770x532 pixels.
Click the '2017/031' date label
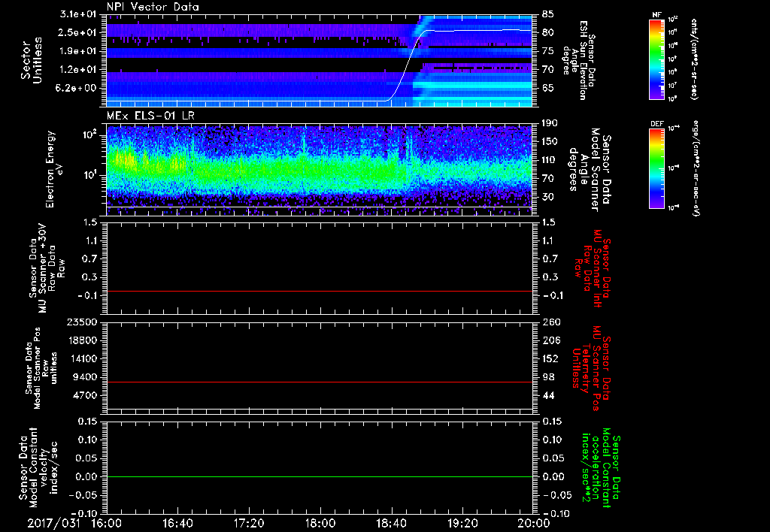point(53,523)
